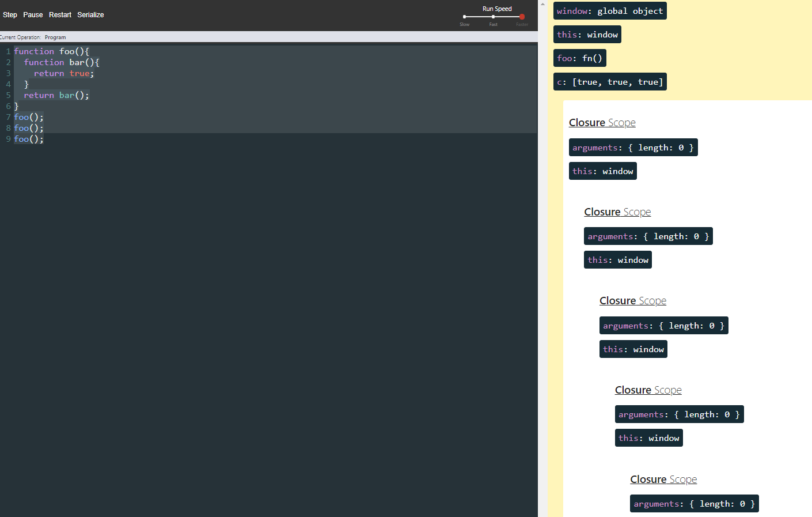This screenshot has height=517, width=812.
Task: Click the global 'this: window' entry
Action: coord(587,35)
